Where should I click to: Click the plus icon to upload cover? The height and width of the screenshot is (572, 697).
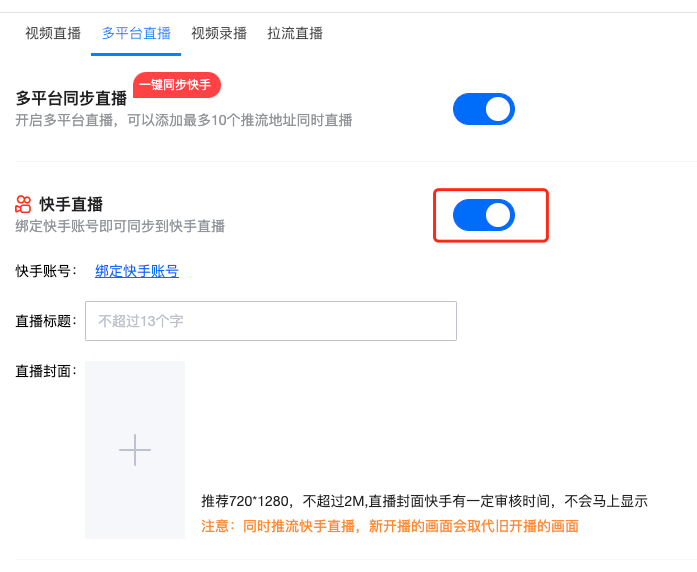[x=135, y=450]
